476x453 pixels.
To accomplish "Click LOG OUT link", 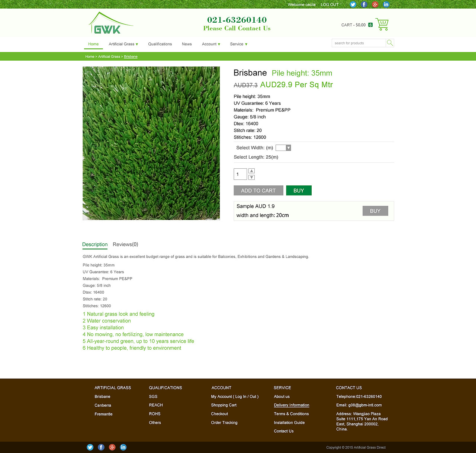I will coord(329,4).
